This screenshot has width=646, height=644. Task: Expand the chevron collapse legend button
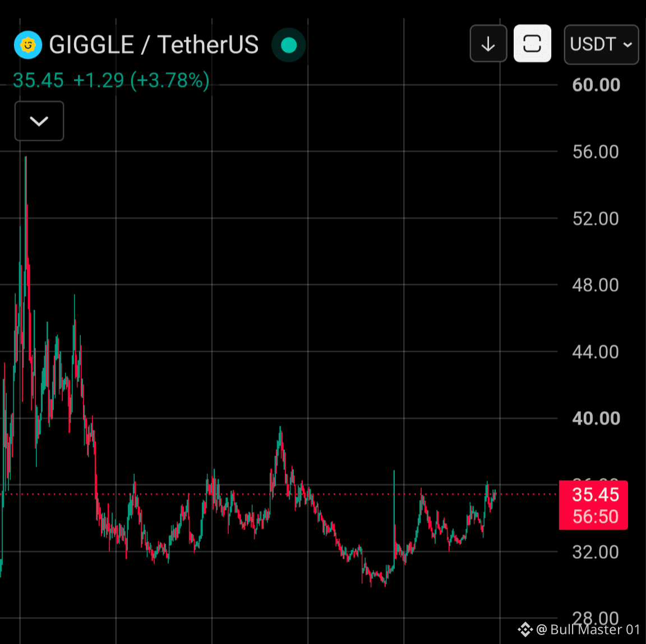click(39, 121)
